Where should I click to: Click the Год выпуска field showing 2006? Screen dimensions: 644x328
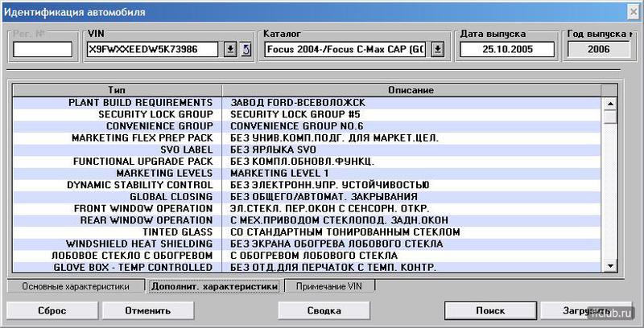tap(598, 50)
